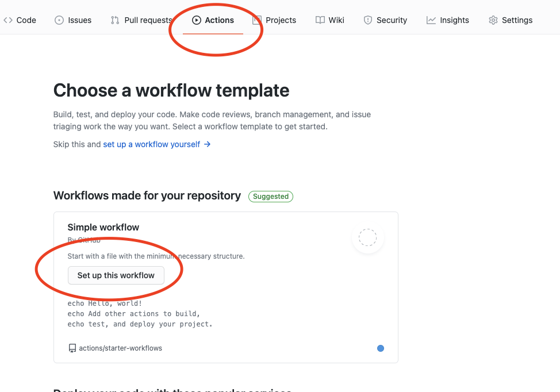Click the repo icon beside actions/starter-workflows
The height and width of the screenshot is (392, 560).
72,348
